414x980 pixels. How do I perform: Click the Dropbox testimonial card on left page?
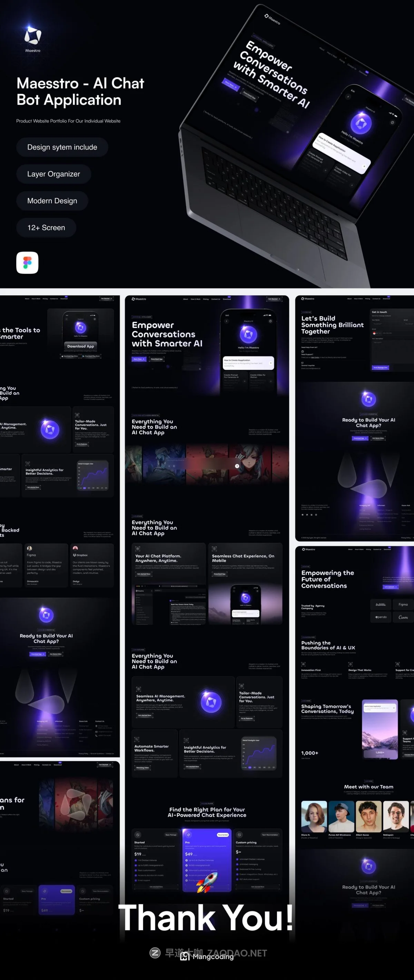pos(92,565)
